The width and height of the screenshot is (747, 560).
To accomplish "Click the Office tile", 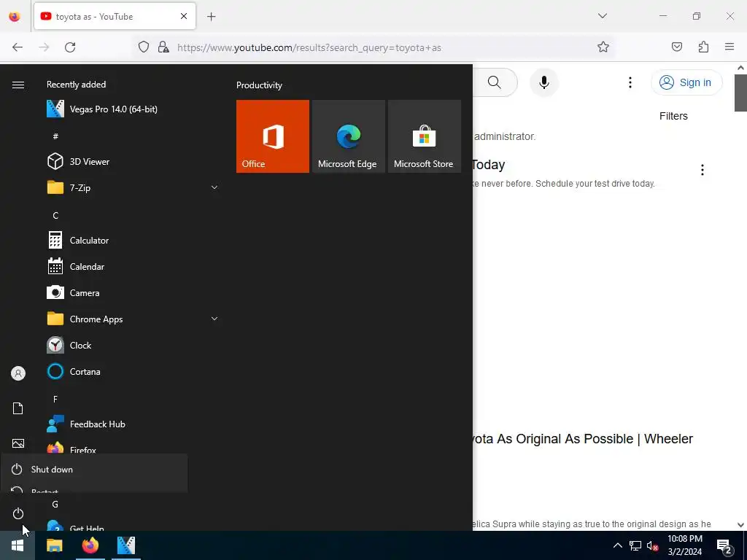I will [x=273, y=136].
